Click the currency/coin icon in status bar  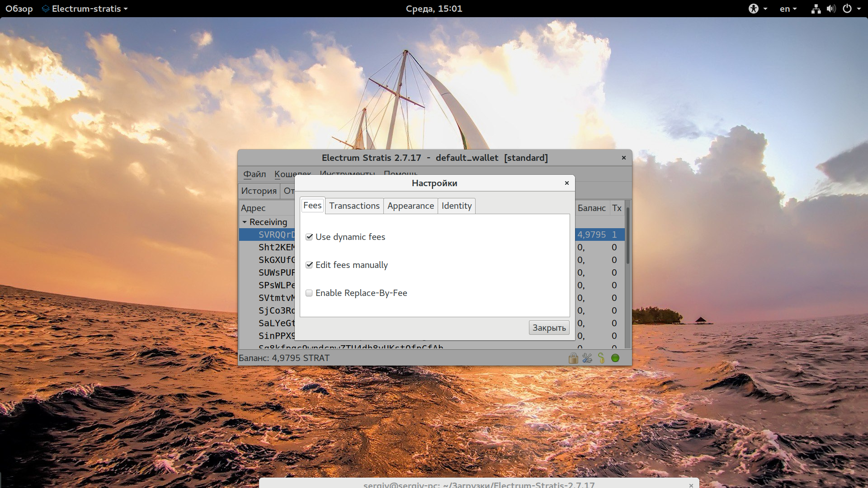coord(602,357)
